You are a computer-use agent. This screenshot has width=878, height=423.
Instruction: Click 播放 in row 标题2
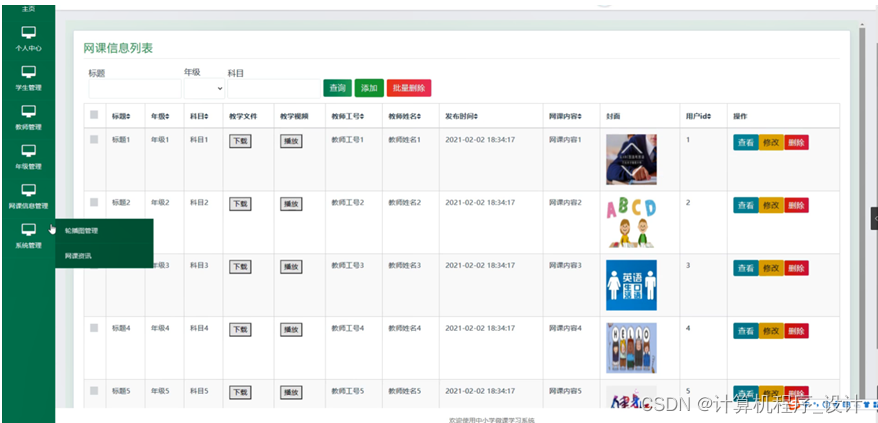pyautogui.click(x=291, y=204)
